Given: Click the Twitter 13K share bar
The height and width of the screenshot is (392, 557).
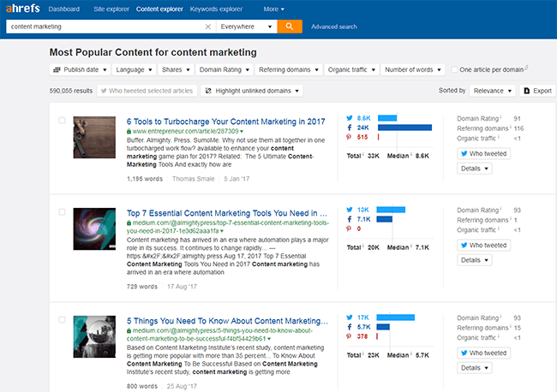Looking at the screenshot, I should pyautogui.click(x=391, y=210).
